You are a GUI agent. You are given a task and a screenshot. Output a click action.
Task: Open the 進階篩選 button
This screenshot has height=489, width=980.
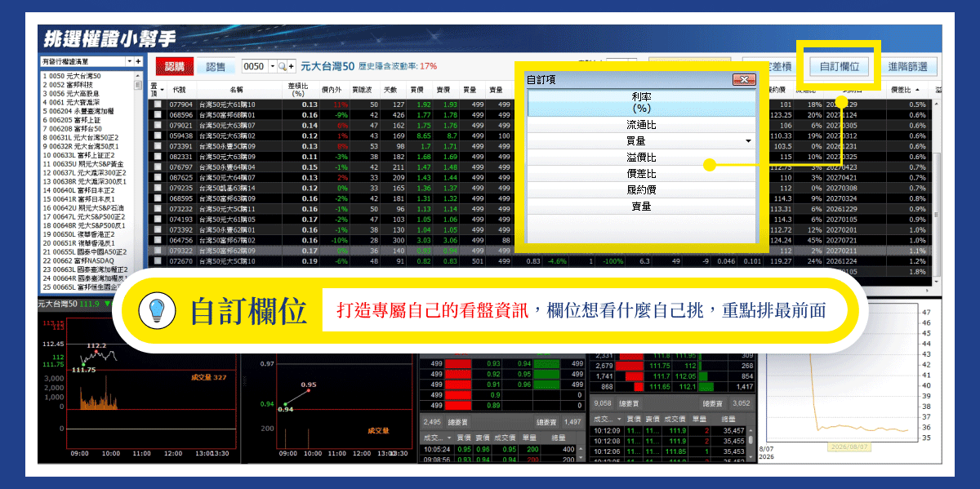pos(907,67)
